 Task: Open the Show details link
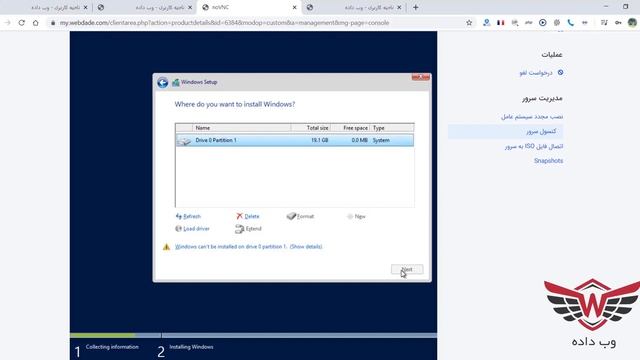(x=306, y=247)
